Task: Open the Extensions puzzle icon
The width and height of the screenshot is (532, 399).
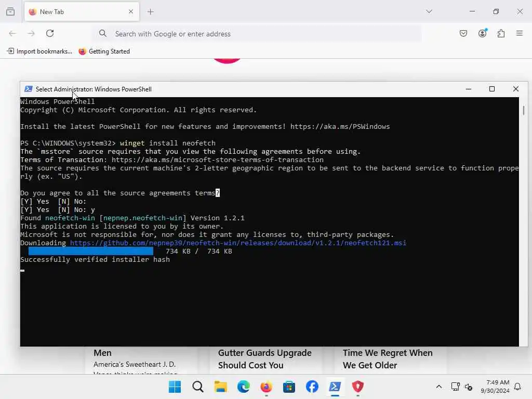Action: [501, 33]
